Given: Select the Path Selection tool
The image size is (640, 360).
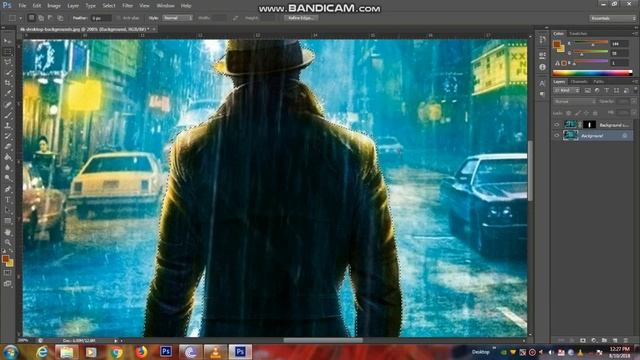Looking at the screenshot, I should point(7,211).
